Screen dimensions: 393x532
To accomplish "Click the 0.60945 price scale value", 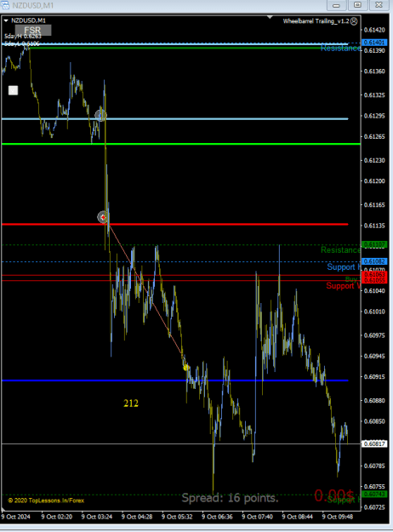I will point(374,356).
